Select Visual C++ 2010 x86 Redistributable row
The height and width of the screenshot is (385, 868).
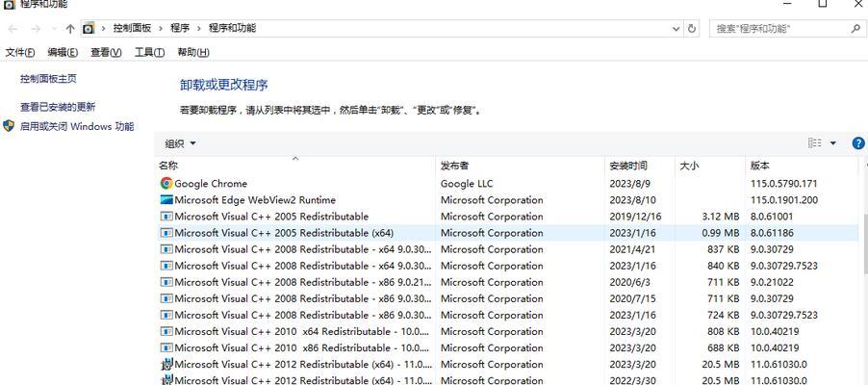pos(508,347)
